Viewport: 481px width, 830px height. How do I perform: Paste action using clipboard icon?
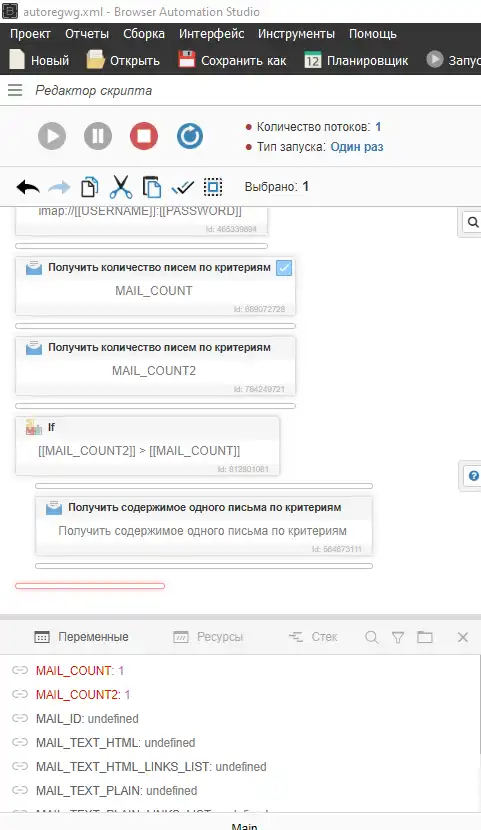click(152, 187)
